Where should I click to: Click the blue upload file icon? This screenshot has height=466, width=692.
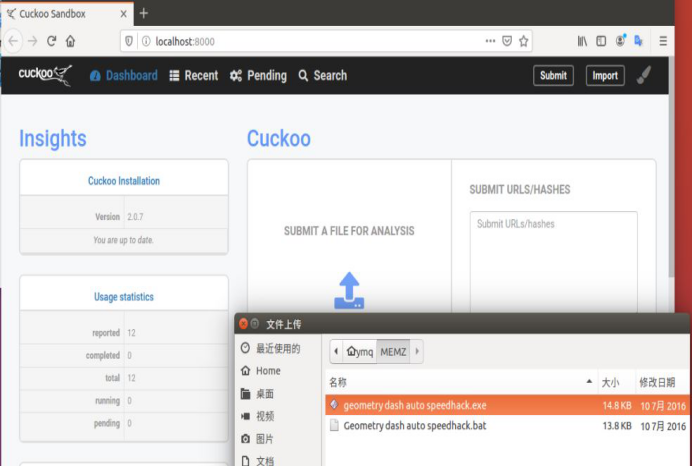click(349, 290)
